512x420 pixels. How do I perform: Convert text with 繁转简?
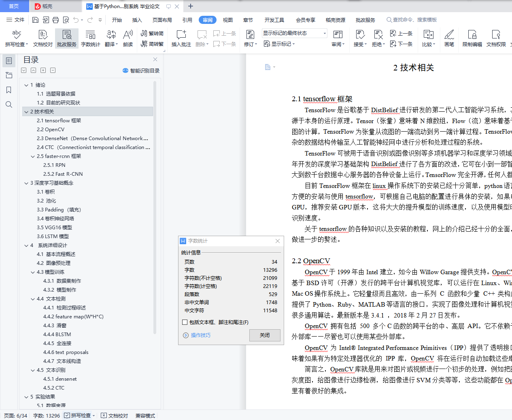pyautogui.click(x=152, y=34)
